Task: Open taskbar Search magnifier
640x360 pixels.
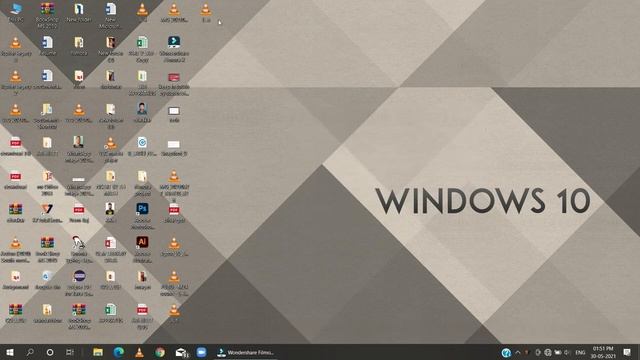Action: (x=30, y=352)
